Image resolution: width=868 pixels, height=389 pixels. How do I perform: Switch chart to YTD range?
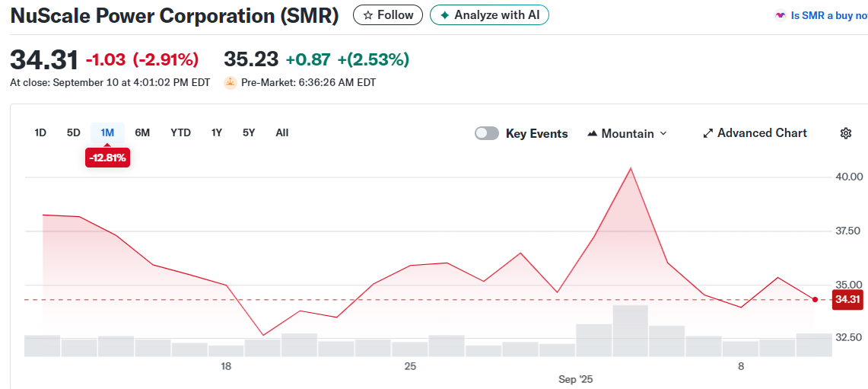pyautogui.click(x=180, y=133)
